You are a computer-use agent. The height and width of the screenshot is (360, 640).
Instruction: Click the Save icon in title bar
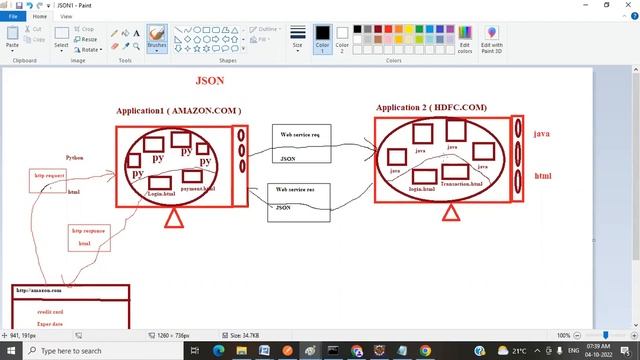pos(19,5)
